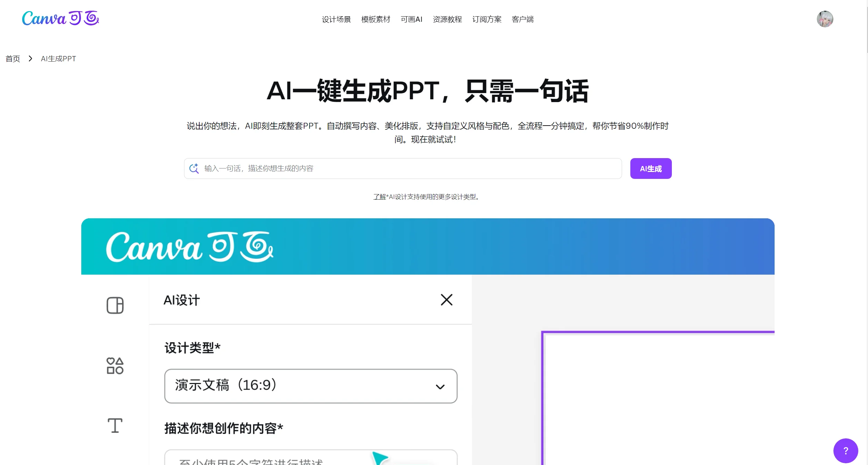This screenshot has width=868, height=465.
Task: Open the Elements panel icon in the sidebar
Action: pos(115,366)
